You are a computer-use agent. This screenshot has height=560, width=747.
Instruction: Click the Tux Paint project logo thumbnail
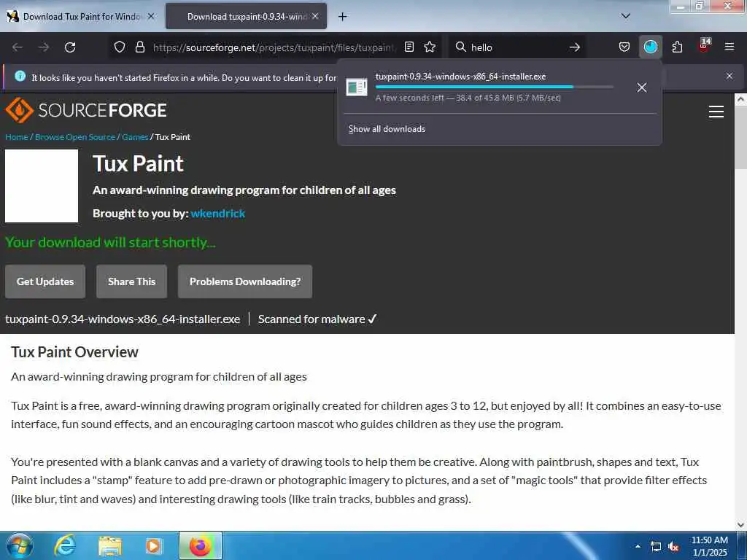[x=42, y=186]
